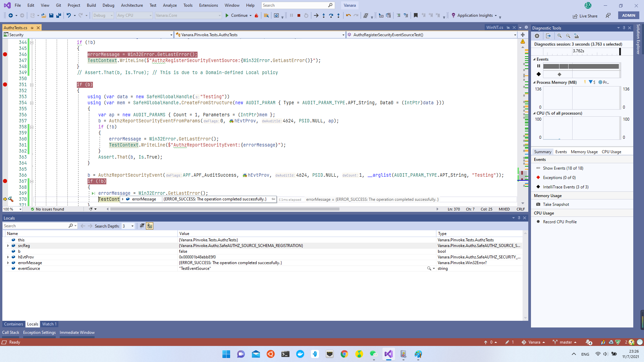The height and width of the screenshot is (362, 644).
Task: Click the Locals filter pin icon
Action: tap(142, 226)
